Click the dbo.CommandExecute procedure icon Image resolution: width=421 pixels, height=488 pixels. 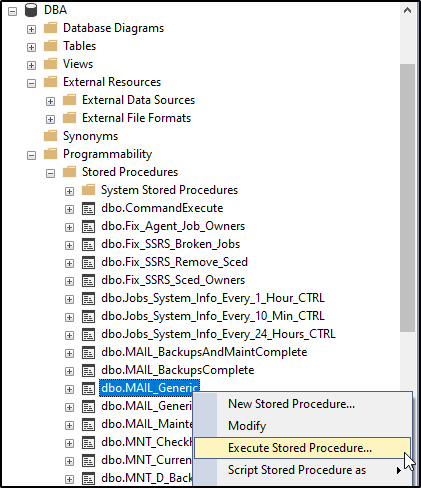[x=88, y=209]
